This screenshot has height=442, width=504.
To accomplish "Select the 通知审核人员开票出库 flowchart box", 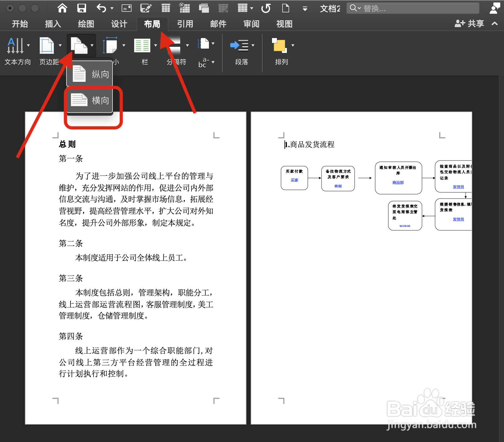I will [398, 178].
